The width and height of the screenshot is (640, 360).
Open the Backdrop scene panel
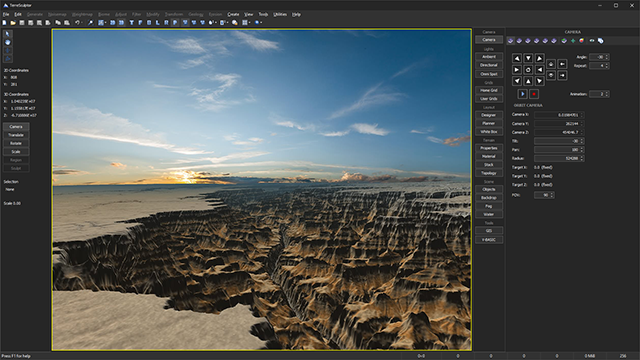click(x=489, y=198)
